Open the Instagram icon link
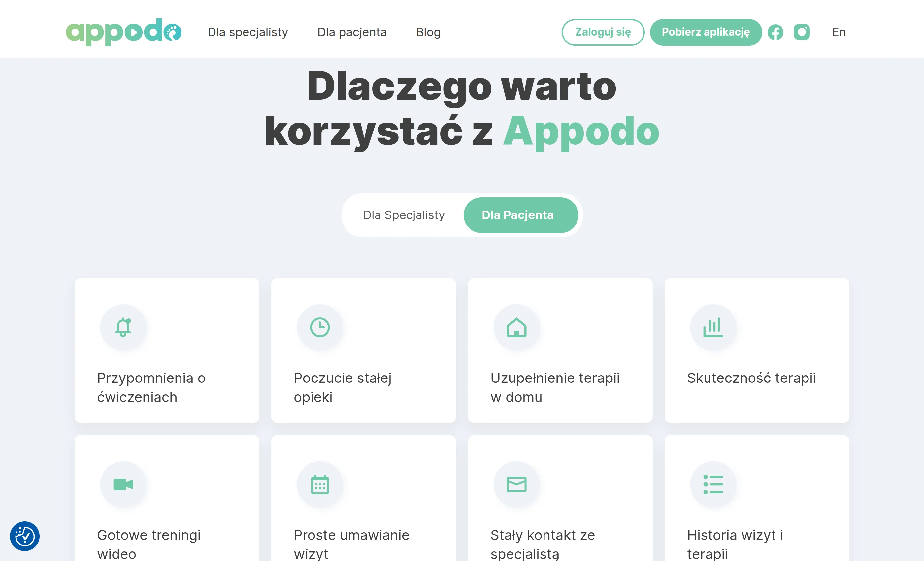The image size is (924, 561). [802, 32]
